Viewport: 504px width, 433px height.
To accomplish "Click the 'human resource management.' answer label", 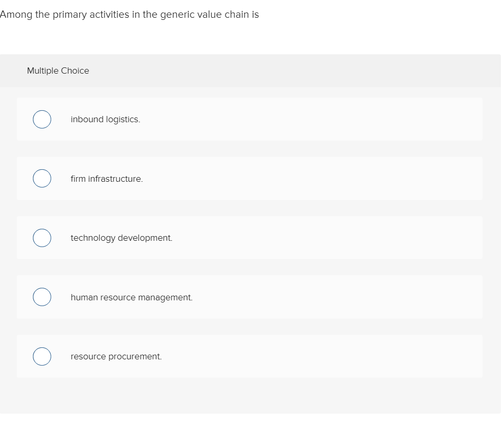I will pos(132,297).
